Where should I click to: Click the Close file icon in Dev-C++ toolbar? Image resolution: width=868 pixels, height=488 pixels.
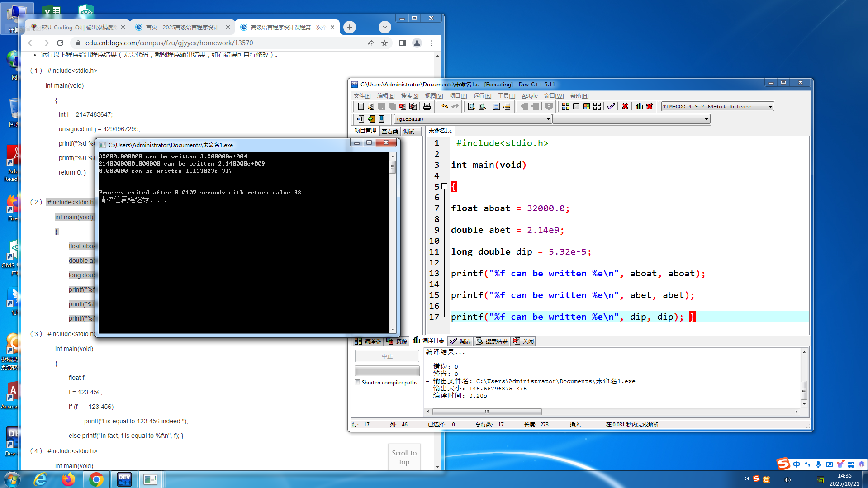(403, 106)
